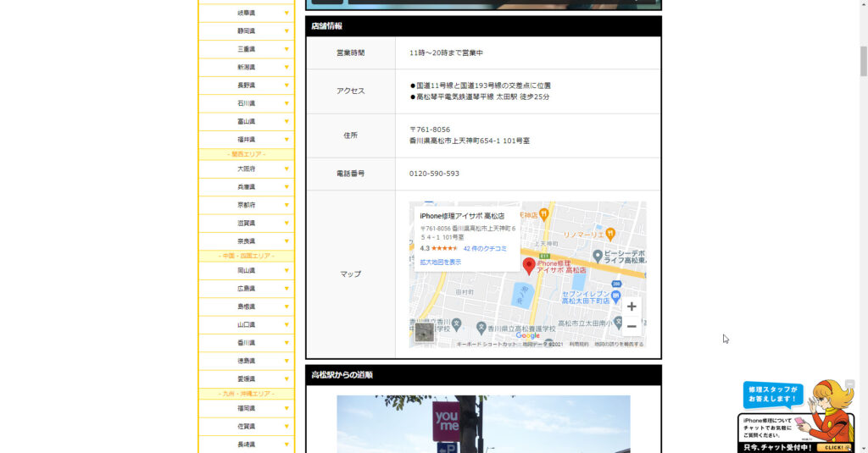The width and height of the screenshot is (868, 453).
Task: Open the 山口県 sidebar entry
Action: pyautogui.click(x=247, y=324)
